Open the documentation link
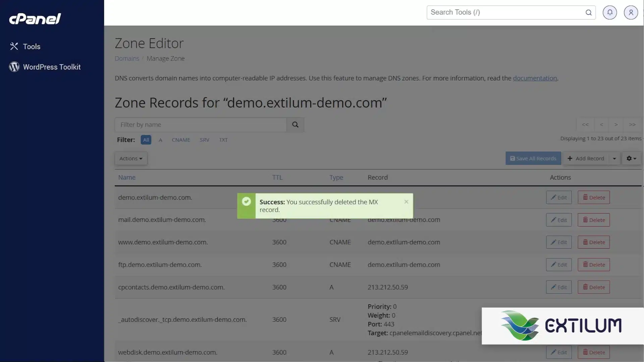The image size is (644, 362). click(535, 78)
